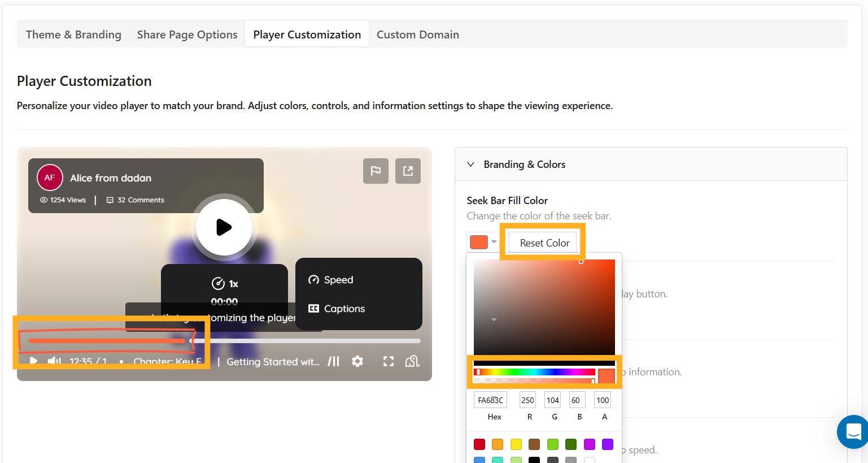Click the rainbow hue slider

pos(534,371)
